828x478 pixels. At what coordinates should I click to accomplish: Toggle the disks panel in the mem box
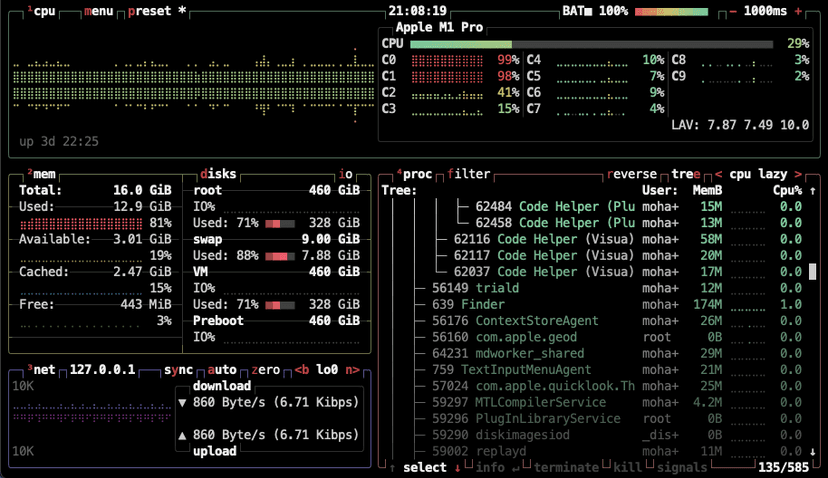[x=218, y=174]
